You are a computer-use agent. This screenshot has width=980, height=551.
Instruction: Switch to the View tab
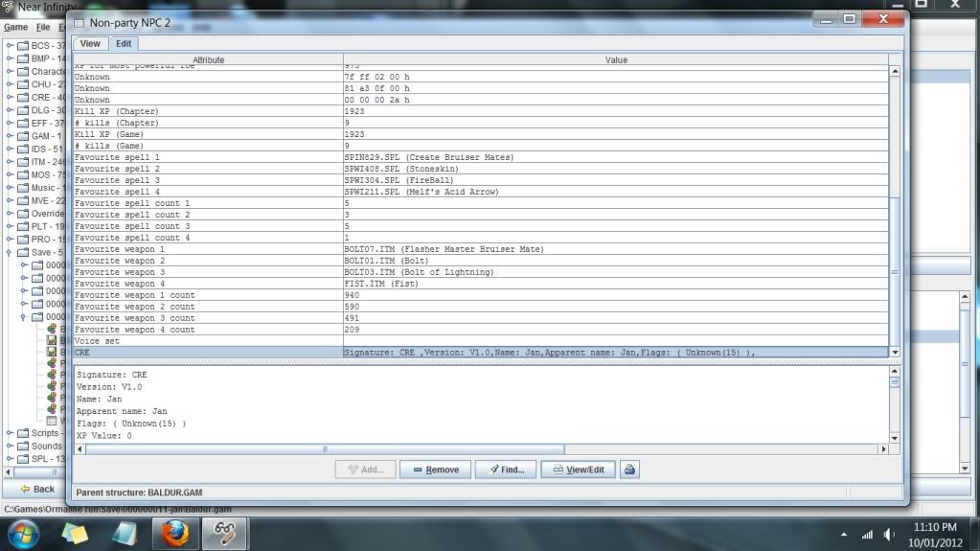pos(90,44)
